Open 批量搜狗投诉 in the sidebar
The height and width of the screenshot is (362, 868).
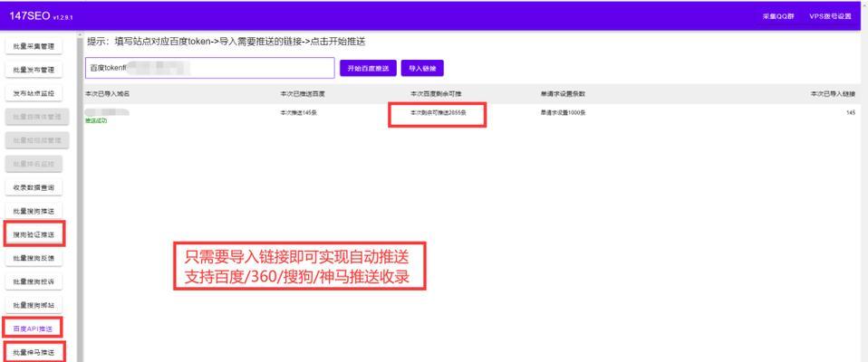click(34, 281)
